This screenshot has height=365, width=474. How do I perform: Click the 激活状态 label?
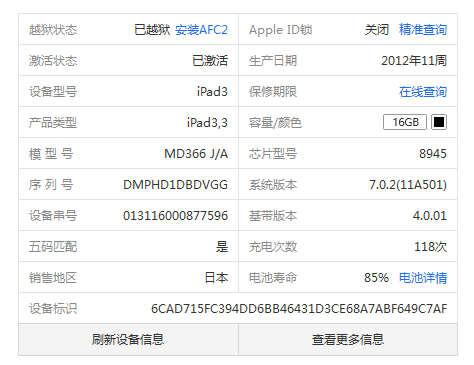tap(53, 61)
